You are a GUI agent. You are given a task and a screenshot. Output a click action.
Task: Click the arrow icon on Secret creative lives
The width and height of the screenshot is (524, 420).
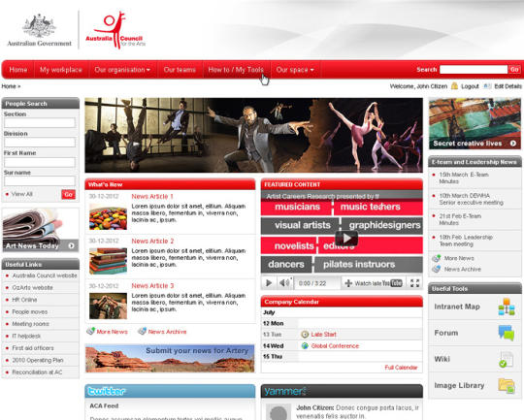tap(513, 144)
